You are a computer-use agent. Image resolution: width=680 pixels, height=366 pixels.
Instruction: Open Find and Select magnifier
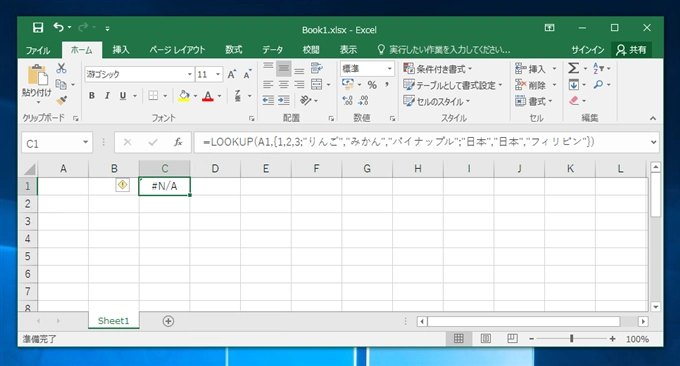598,84
